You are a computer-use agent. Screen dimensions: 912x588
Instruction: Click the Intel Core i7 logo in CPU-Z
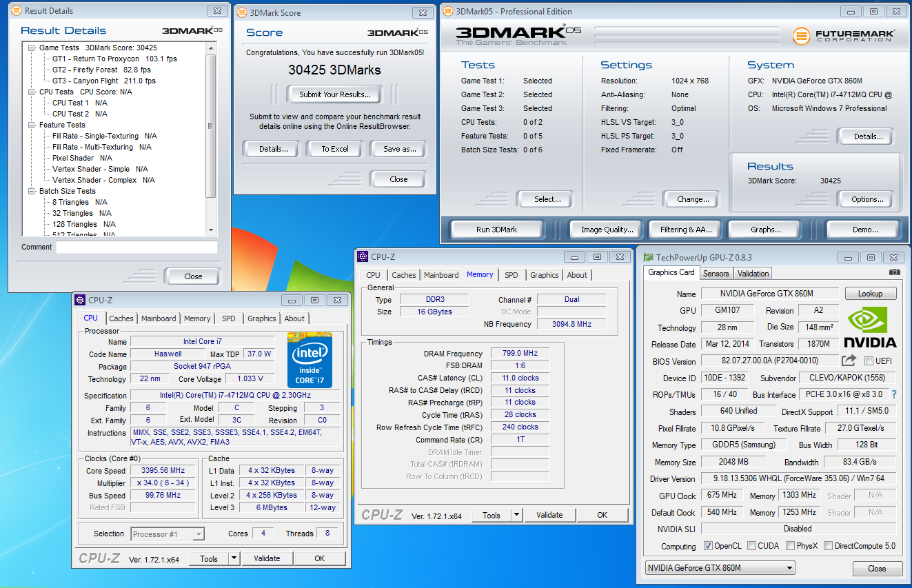pyautogui.click(x=310, y=360)
